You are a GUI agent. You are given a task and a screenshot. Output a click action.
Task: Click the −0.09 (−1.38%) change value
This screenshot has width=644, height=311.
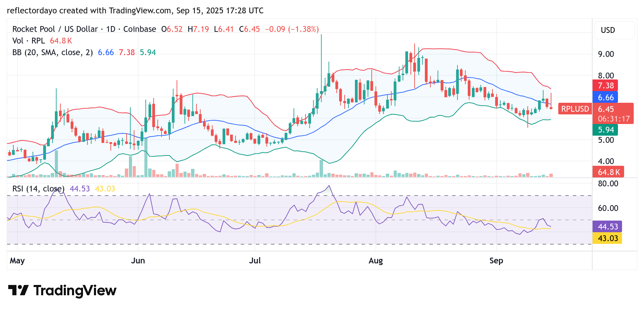pos(292,29)
